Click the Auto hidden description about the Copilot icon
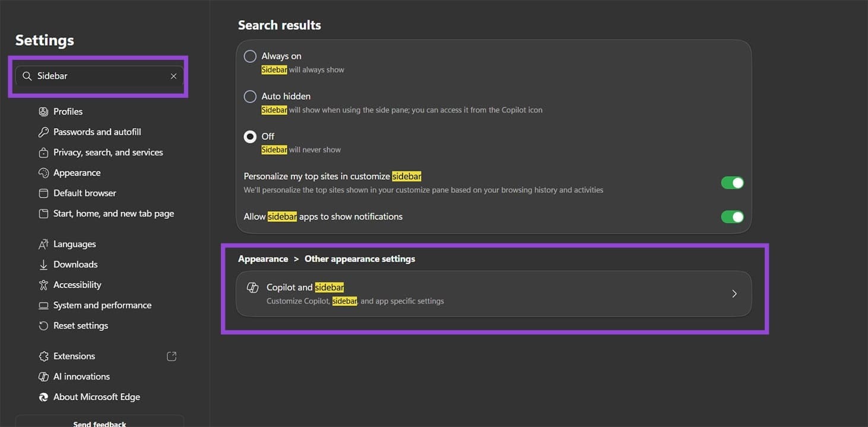Image resolution: width=868 pixels, height=427 pixels. (x=402, y=110)
